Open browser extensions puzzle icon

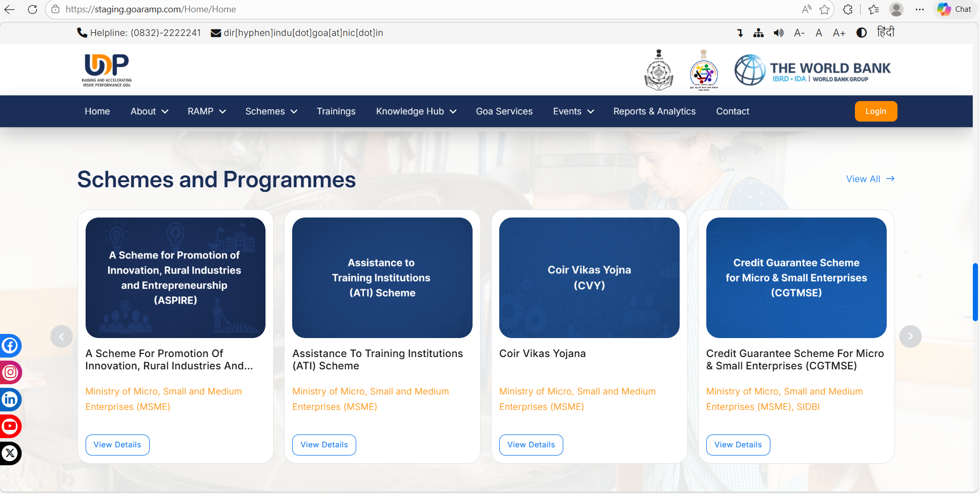[x=848, y=9]
